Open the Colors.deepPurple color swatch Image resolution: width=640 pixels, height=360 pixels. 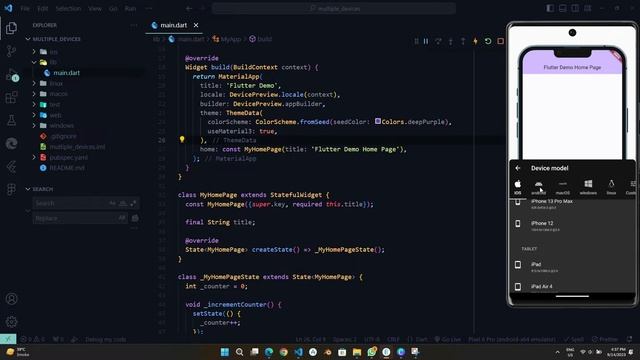[378, 121]
